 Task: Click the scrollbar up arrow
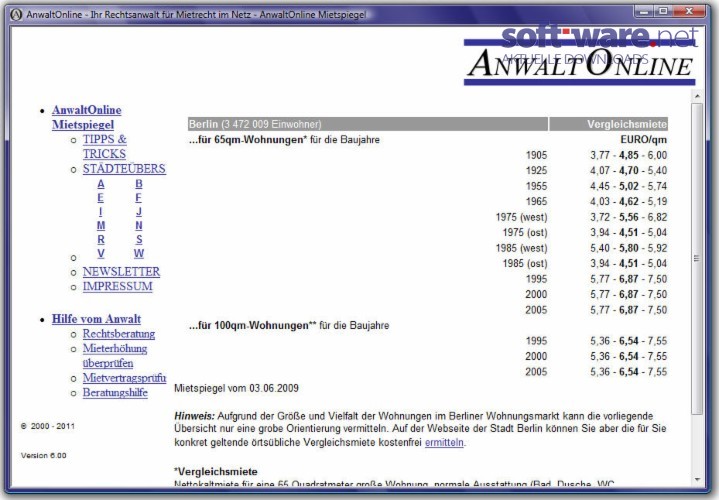[x=697, y=96]
